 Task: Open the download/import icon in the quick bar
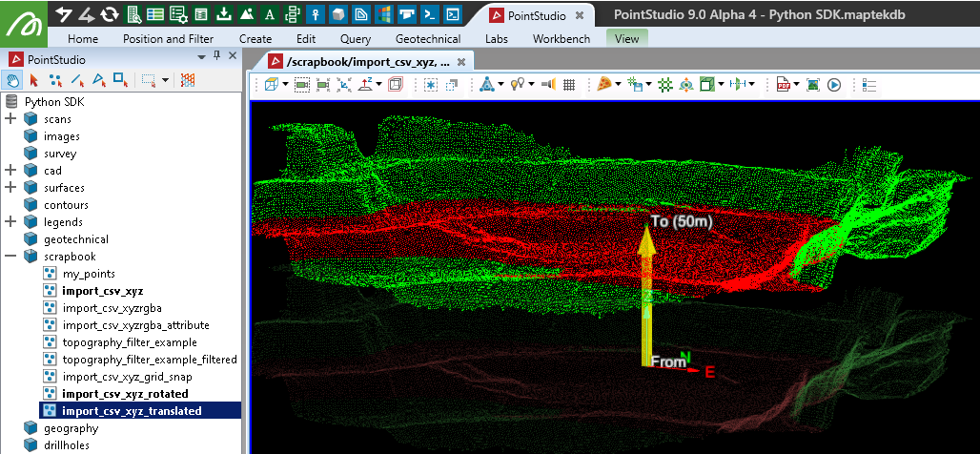(224, 14)
